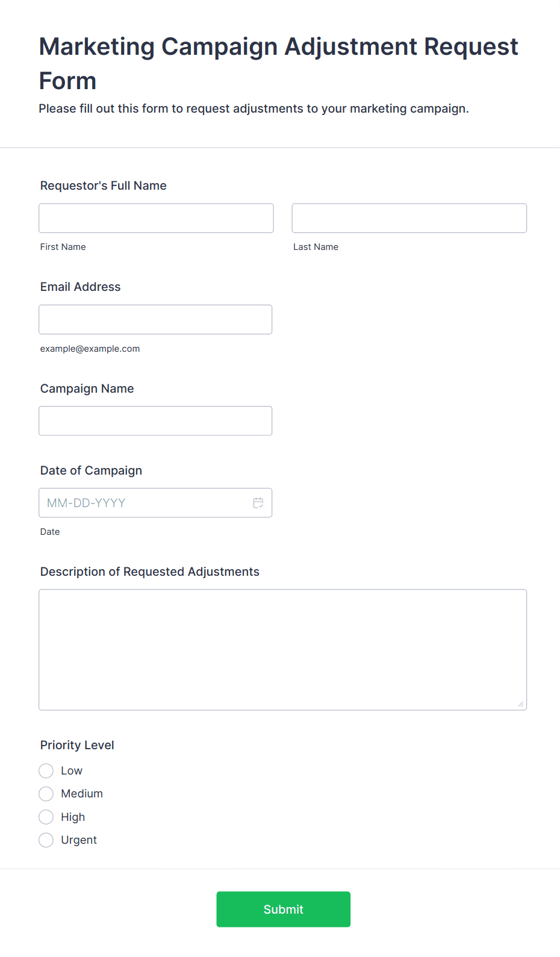The image size is (560, 957).
Task: Click the Email Address label
Action: pos(81,287)
